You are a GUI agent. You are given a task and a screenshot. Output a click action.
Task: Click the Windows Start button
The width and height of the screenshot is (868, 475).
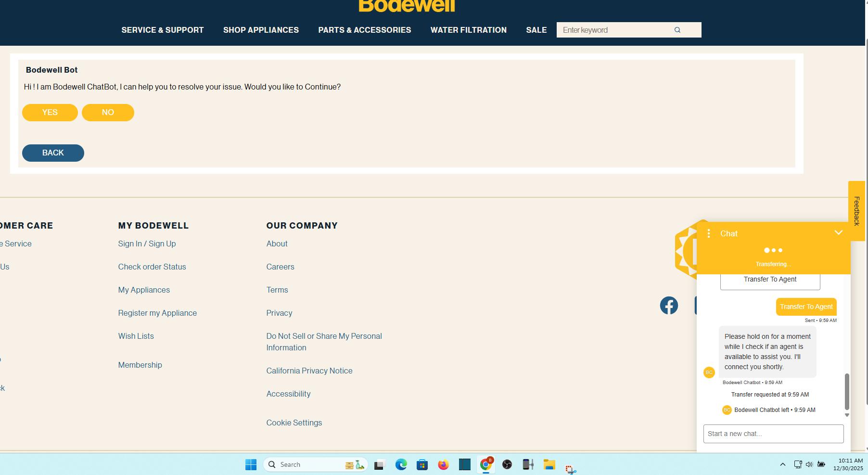pyautogui.click(x=251, y=464)
